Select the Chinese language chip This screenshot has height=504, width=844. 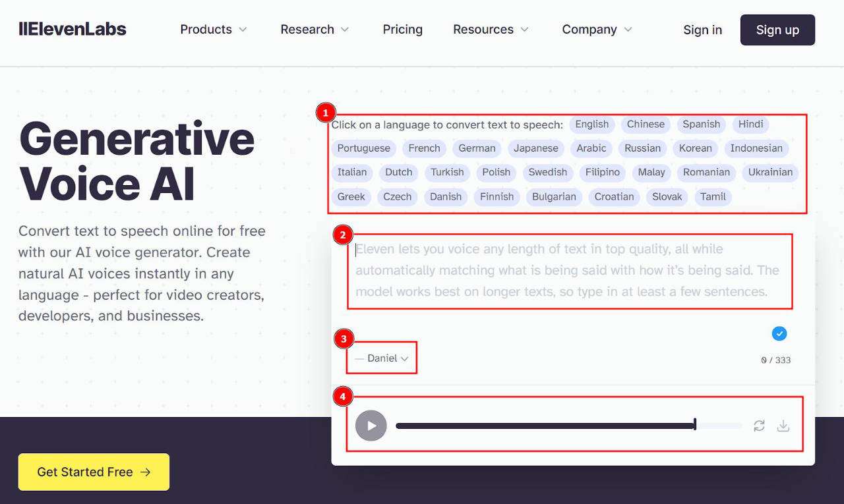[646, 125]
